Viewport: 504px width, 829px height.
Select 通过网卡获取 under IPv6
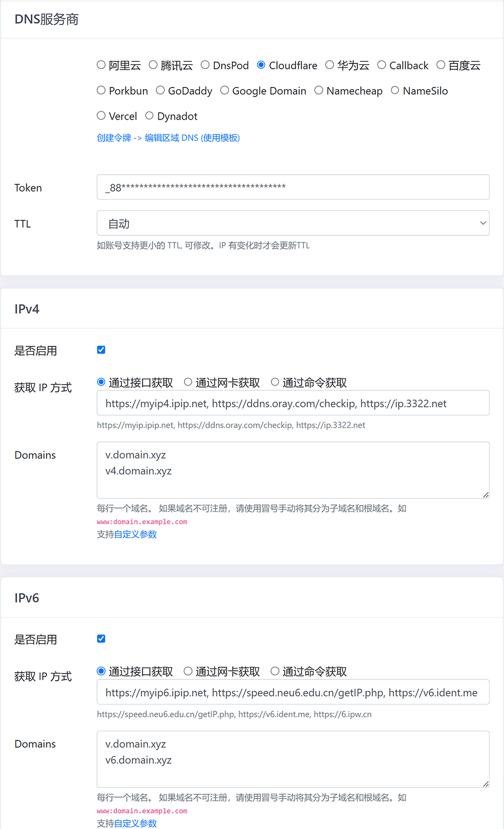[188, 671]
